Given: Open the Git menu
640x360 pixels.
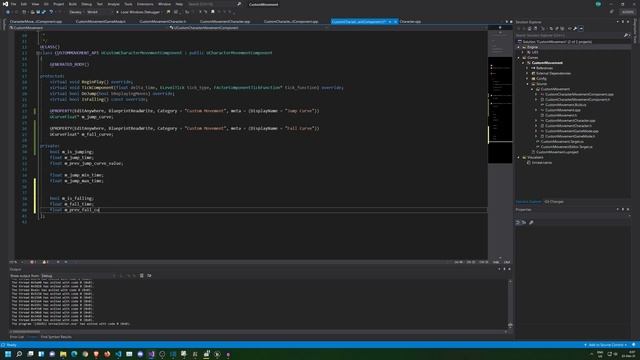Looking at the screenshot, I should point(46,4).
